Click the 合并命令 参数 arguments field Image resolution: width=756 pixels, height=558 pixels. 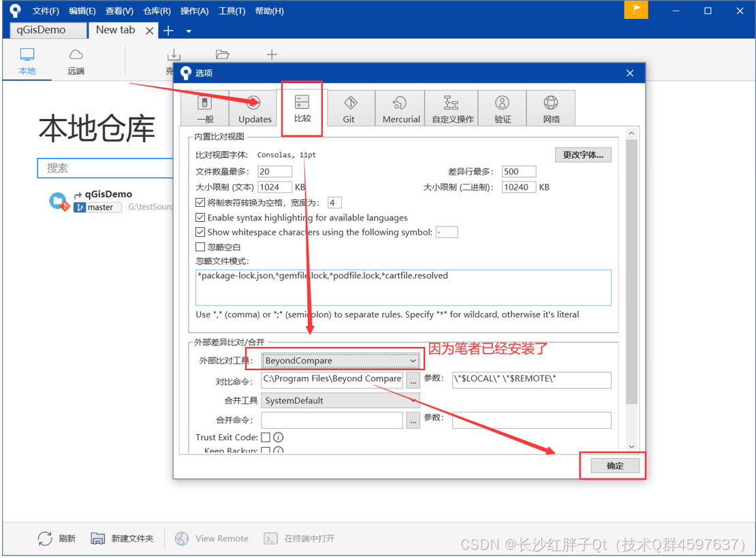532,420
